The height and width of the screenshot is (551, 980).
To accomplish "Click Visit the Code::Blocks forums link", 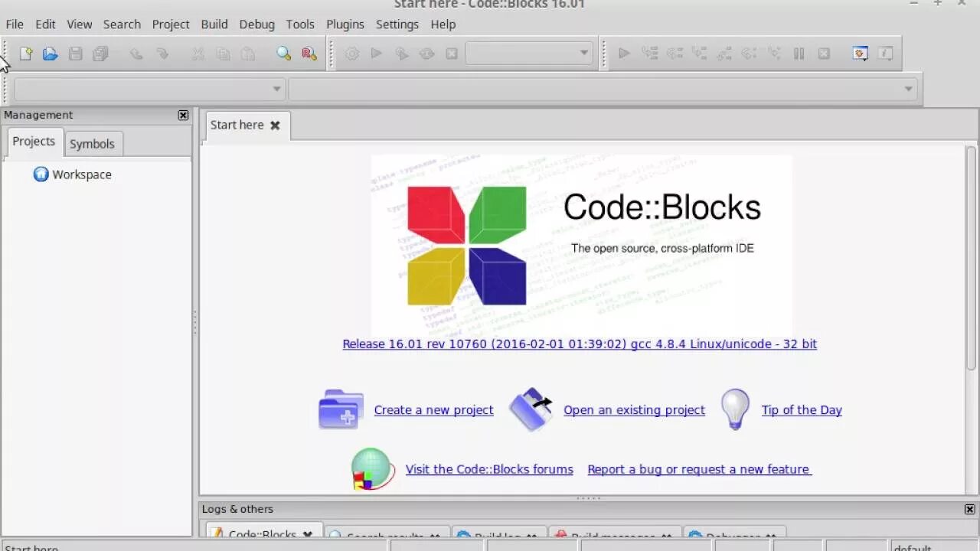I will click(489, 469).
